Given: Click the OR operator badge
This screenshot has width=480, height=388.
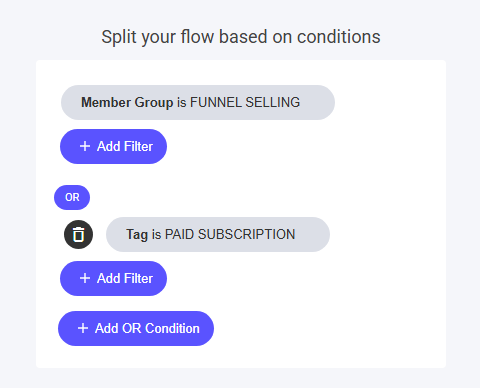Looking at the screenshot, I should tap(72, 197).
